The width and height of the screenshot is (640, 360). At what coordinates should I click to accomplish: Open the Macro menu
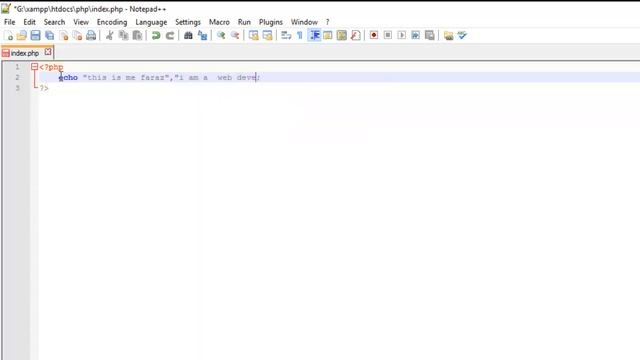pos(219,22)
